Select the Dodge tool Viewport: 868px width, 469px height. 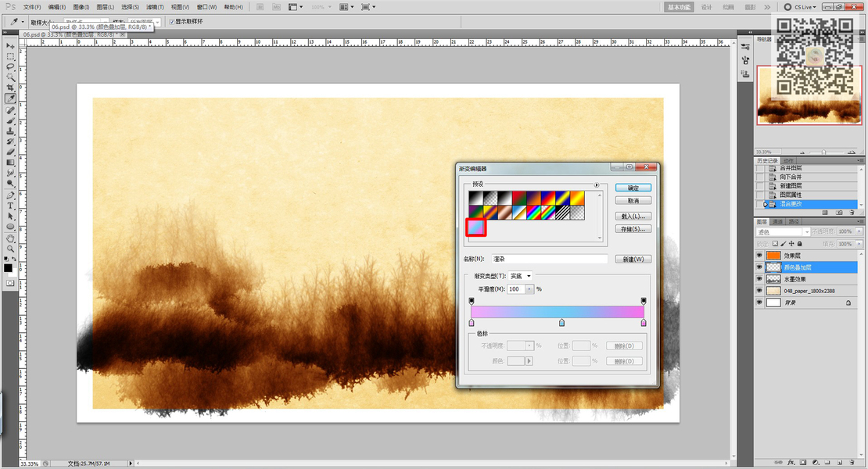pos(10,183)
